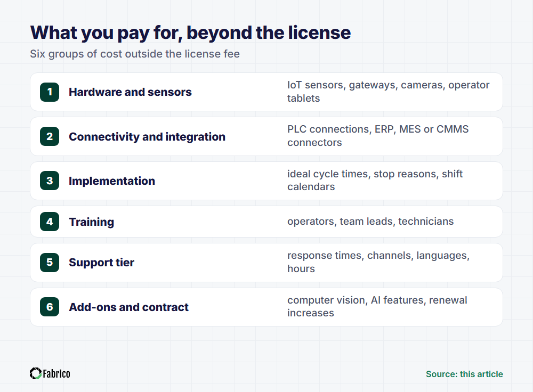The width and height of the screenshot is (533, 392).
Task: Click "computer vision, AI features" description
Action: [377, 306]
